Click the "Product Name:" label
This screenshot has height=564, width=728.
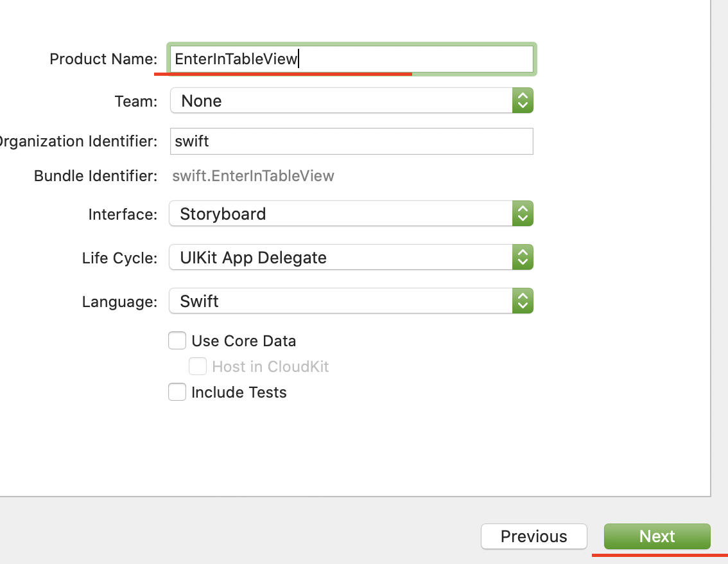(103, 59)
